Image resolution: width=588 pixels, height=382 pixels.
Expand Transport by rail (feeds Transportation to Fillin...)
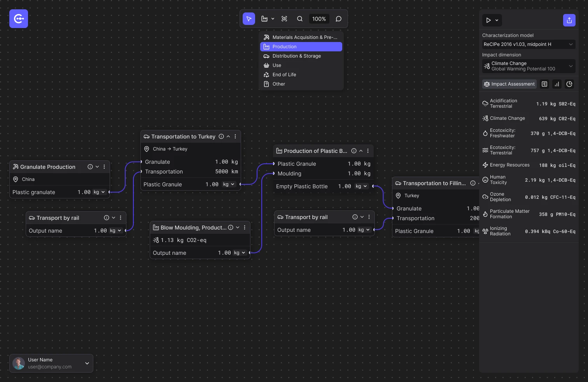coord(362,217)
